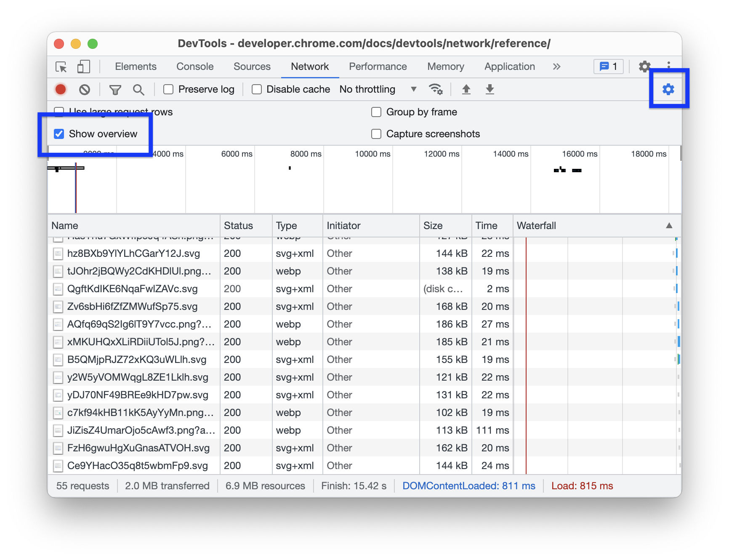The image size is (729, 560).
Task: Click the Waterfall column sort arrow
Action: coord(669,226)
